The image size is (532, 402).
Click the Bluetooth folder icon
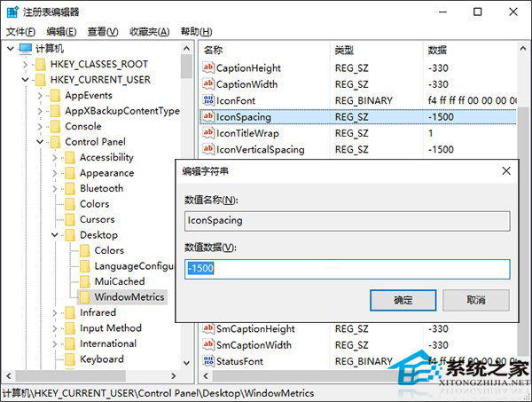point(70,188)
